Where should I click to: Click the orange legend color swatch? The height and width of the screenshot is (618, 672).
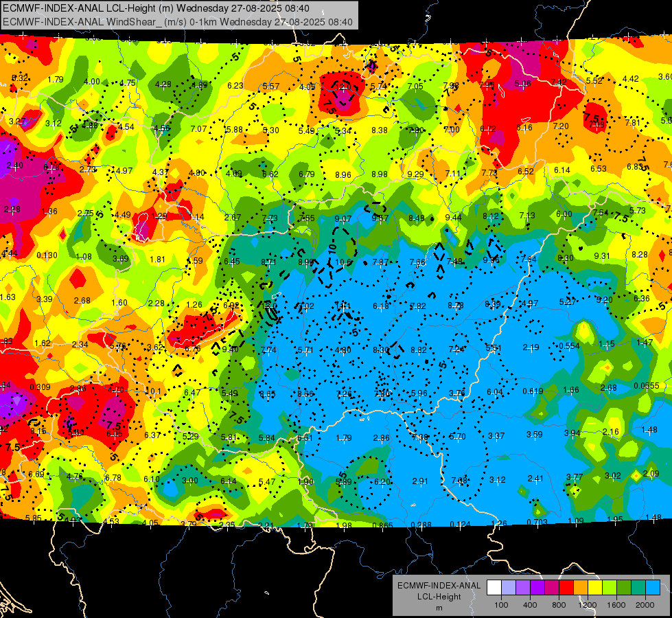point(581,588)
